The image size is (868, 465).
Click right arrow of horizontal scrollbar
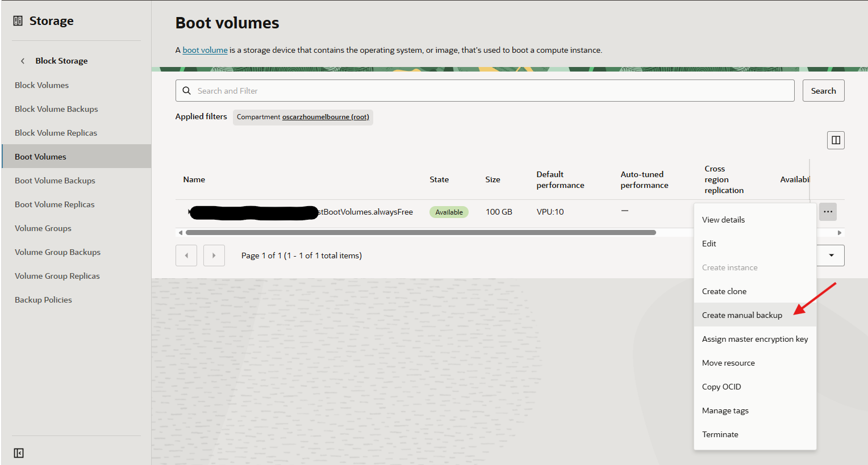tap(840, 233)
